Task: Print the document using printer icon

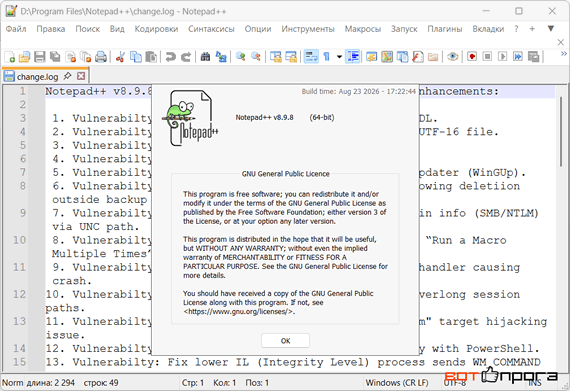Action: coord(101,57)
